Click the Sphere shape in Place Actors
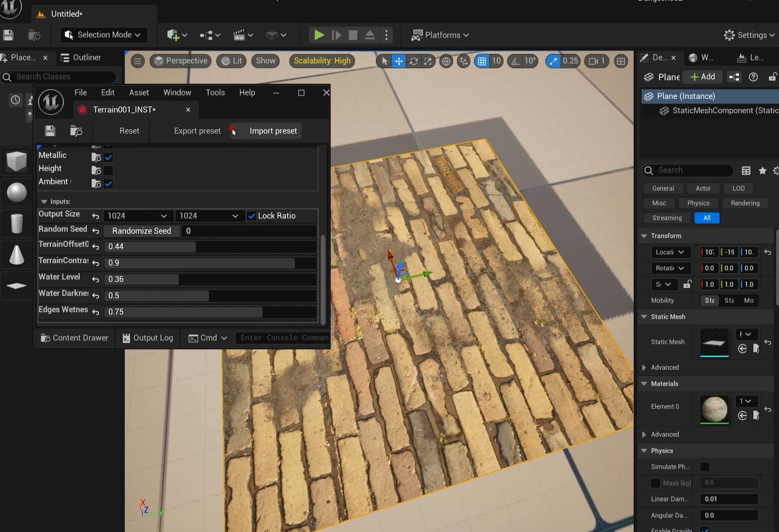 click(x=16, y=192)
